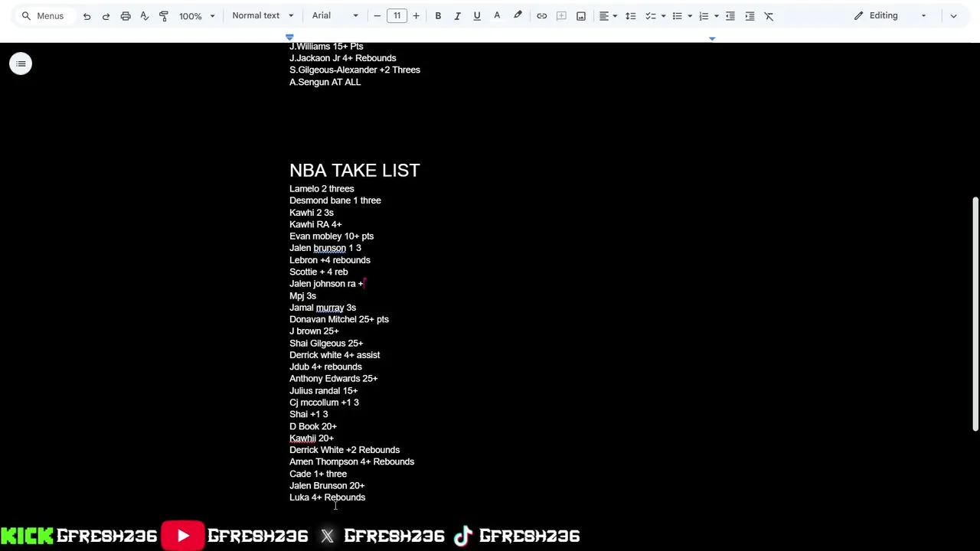Click the line Desmond bane 1 three

tap(335, 201)
